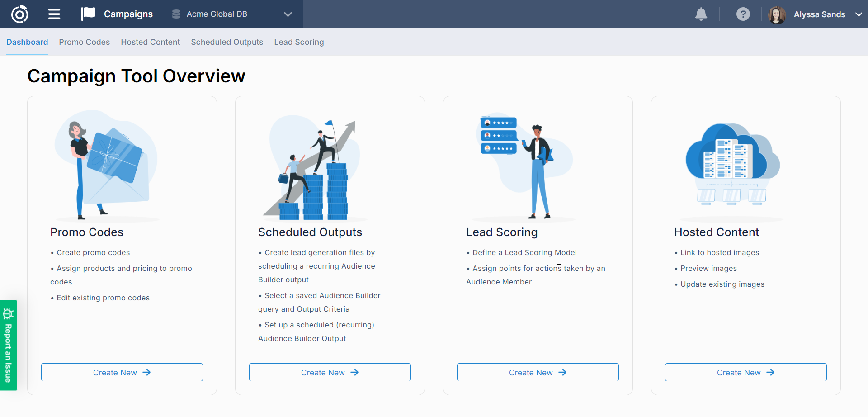This screenshot has height=417, width=868.
Task: Click the Optimove logo icon
Action: click(20, 14)
